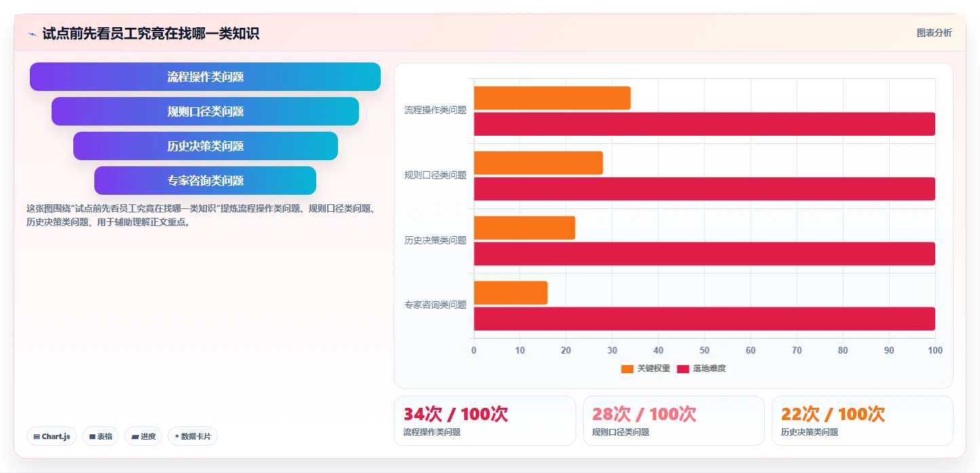The image size is (980, 473).
Task: Click the red bar for 规则口径类问题
Action: tap(704, 189)
